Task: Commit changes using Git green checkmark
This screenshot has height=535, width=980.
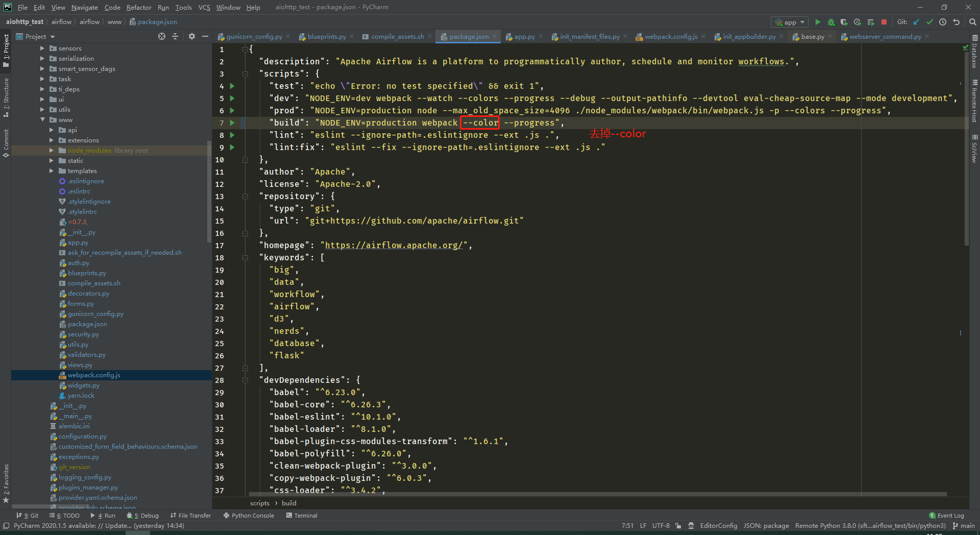Action: coord(929,22)
